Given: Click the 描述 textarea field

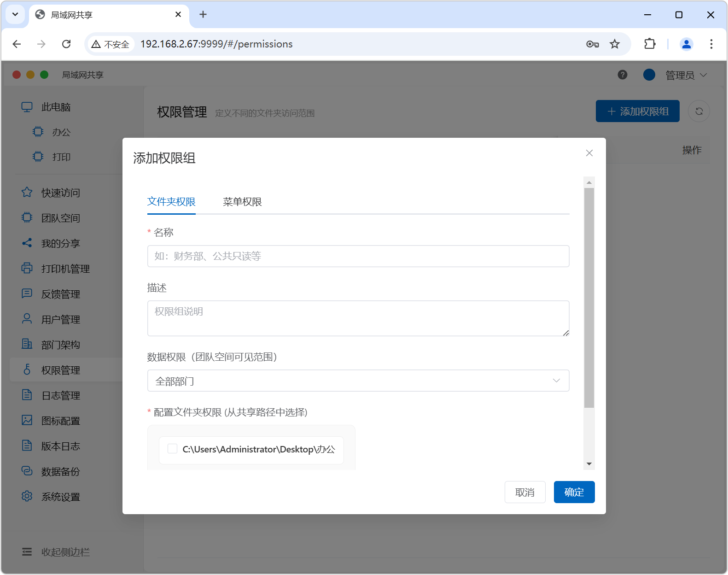Looking at the screenshot, I should [358, 318].
